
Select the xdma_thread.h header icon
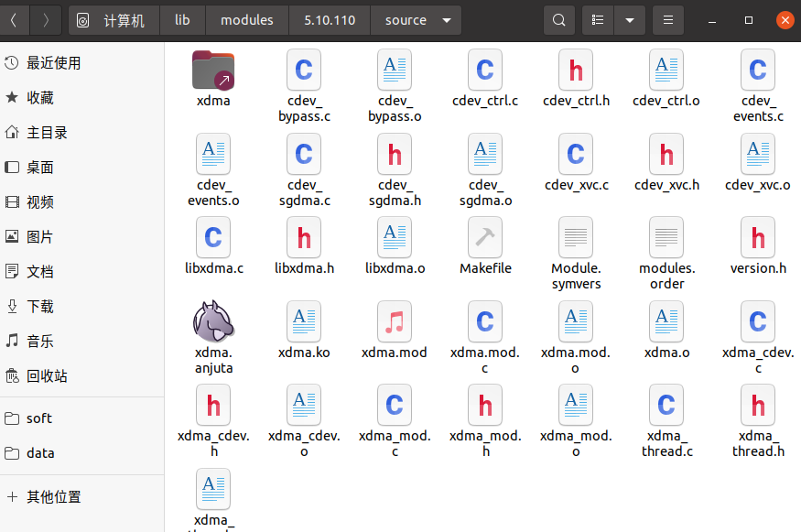coord(758,406)
